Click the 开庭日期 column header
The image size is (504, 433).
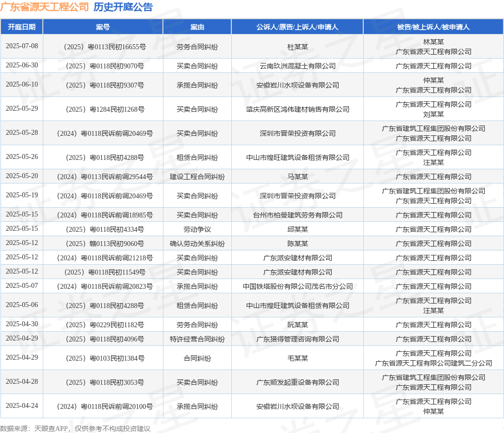[x=22, y=27]
